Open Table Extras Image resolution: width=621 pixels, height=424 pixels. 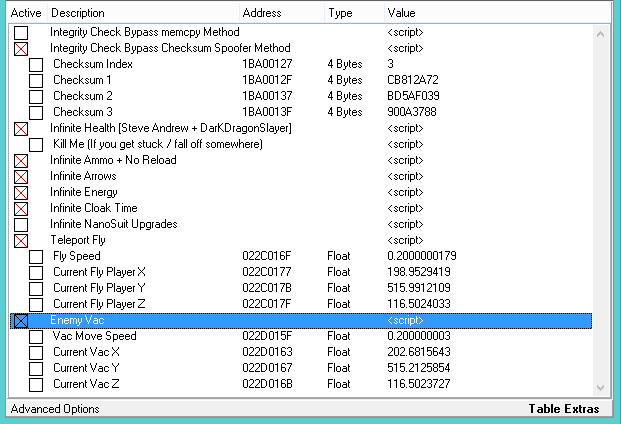564,409
